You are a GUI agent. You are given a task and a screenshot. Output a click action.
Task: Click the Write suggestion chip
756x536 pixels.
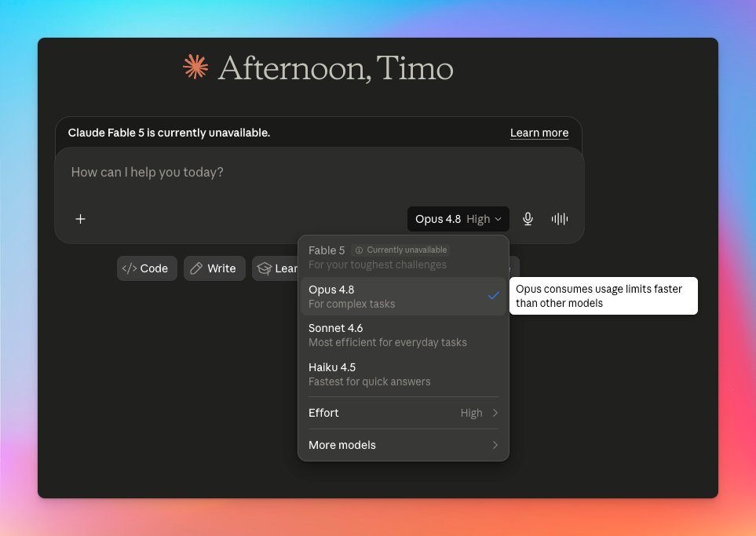click(214, 268)
